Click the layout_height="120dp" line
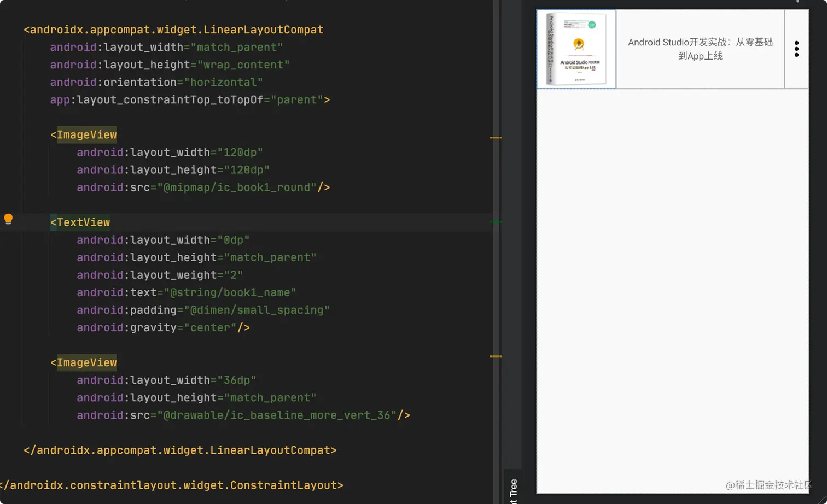The height and width of the screenshot is (504, 827). 173,169
